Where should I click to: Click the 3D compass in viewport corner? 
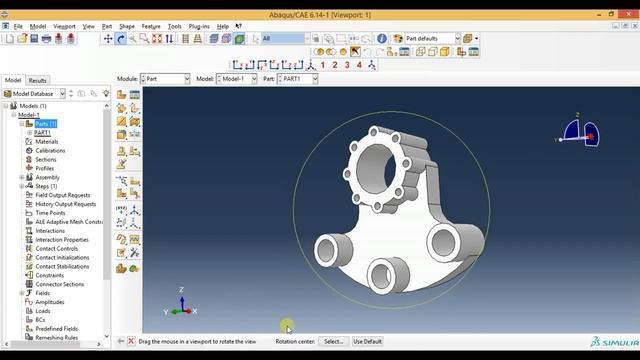pyautogui.click(x=579, y=131)
